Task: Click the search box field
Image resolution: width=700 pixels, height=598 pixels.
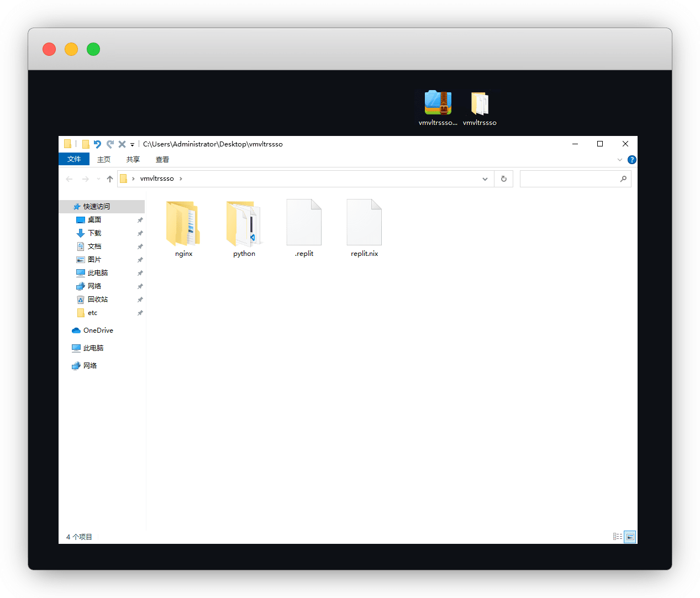Action: [569, 179]
